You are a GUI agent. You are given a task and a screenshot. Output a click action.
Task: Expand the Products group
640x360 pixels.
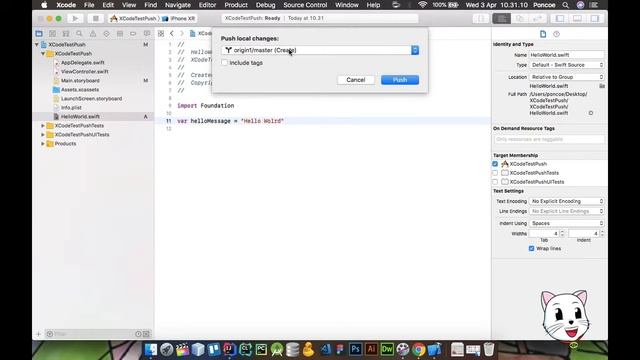coord(43,144)
